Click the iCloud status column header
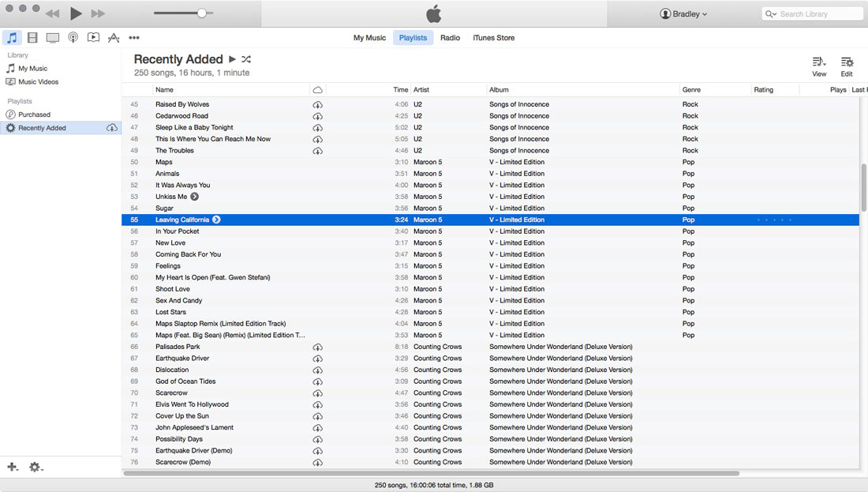Screen dimensions: 868x492 [318, 90]
